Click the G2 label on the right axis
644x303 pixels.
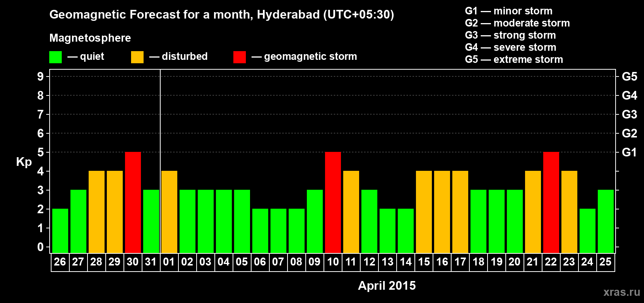point(630,133)
